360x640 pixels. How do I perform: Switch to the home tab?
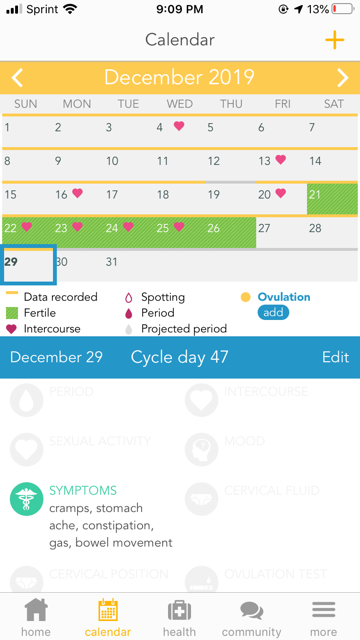tap(36, 617)
